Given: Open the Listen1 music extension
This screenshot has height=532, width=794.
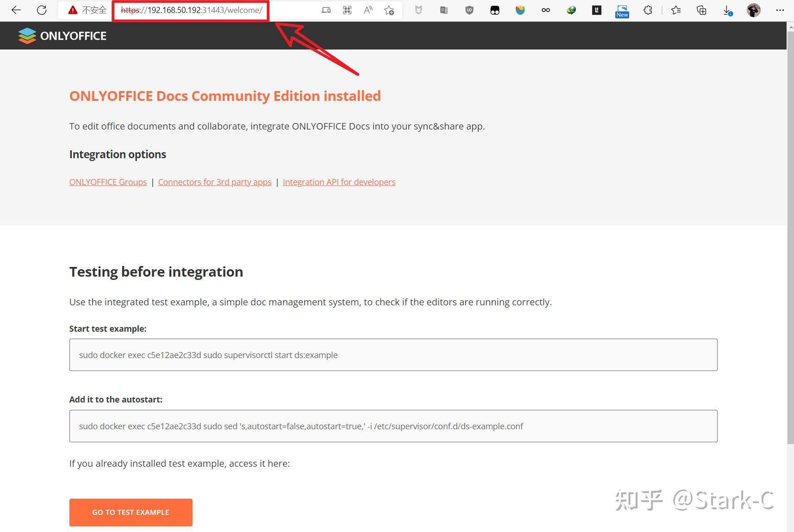Looking at the screenshot, I should coord(520,10).
